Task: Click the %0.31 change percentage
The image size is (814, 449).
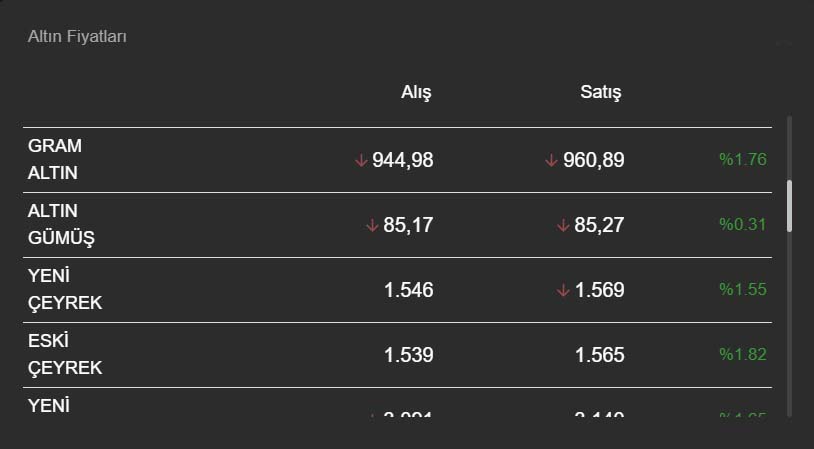Action: [x=742, y=224]
